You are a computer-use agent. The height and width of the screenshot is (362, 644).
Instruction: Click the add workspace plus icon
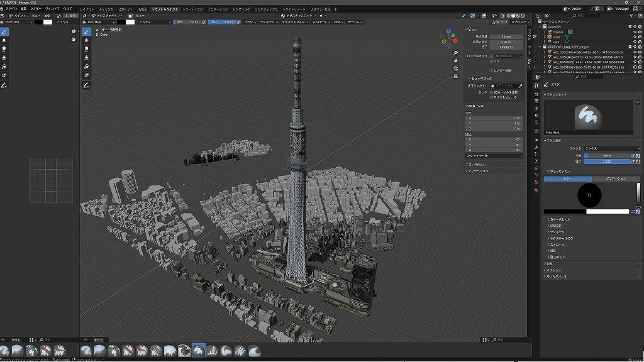point(335,9)
